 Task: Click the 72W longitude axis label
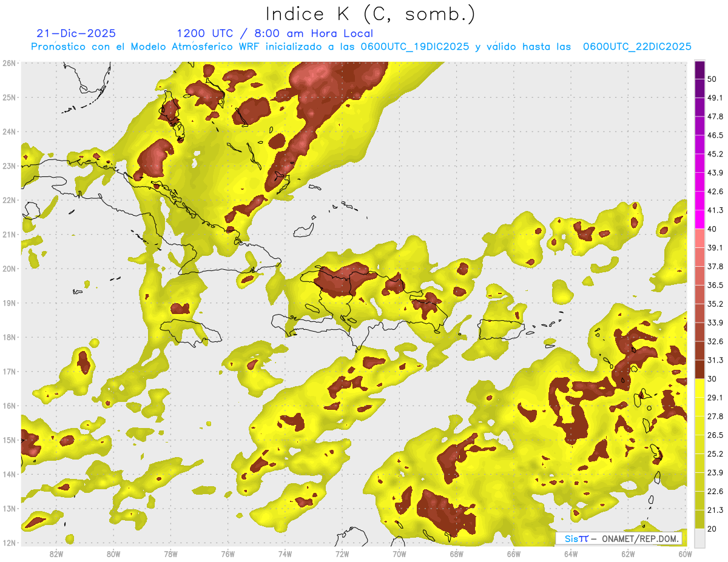[342, 554]
